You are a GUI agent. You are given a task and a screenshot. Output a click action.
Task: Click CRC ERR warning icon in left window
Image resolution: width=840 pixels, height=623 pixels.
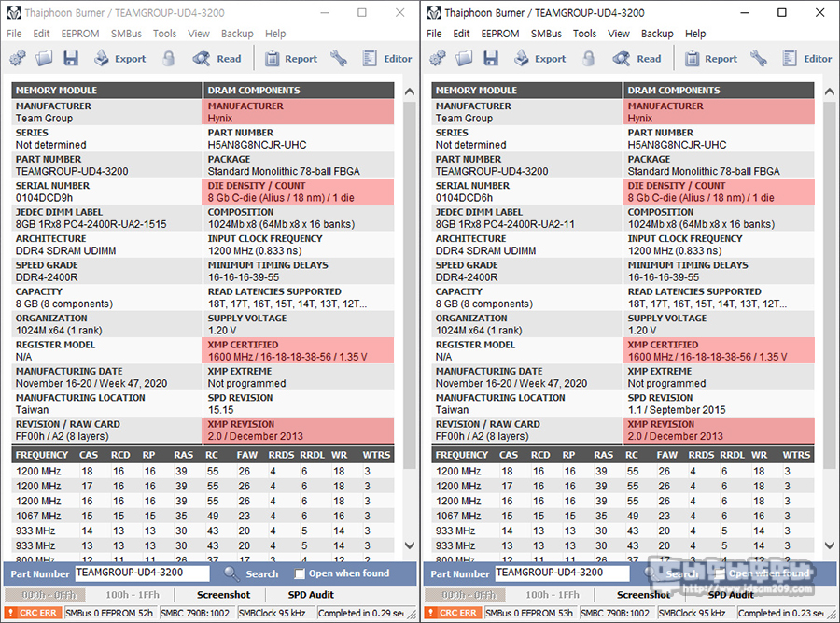[x=10, y=613]
